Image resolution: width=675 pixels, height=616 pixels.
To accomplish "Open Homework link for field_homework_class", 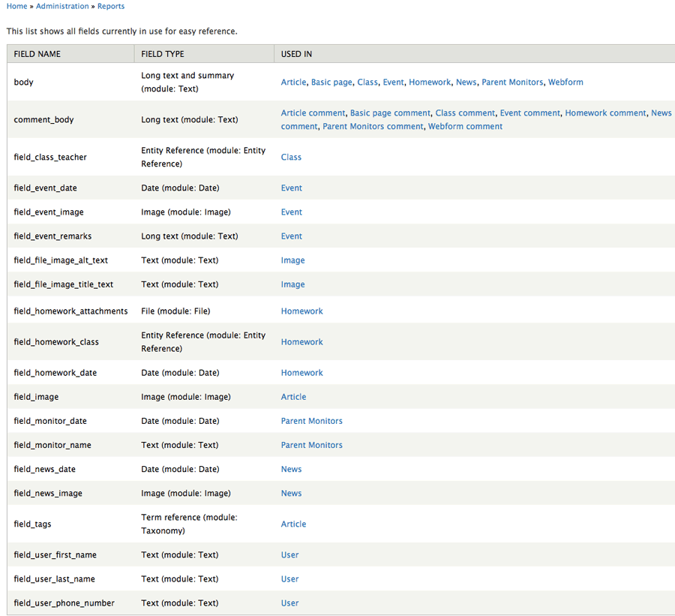I will [x=301, y=341].
